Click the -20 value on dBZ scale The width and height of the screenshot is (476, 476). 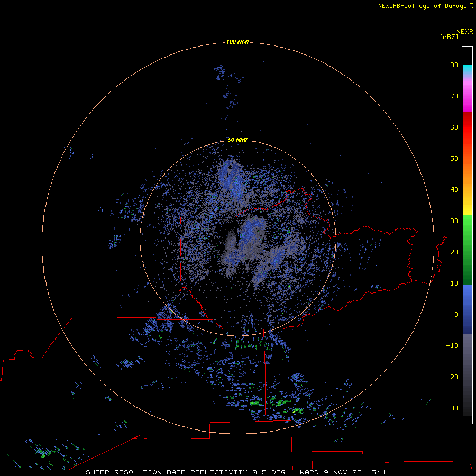pyautogui.click(x=452, y=377)
